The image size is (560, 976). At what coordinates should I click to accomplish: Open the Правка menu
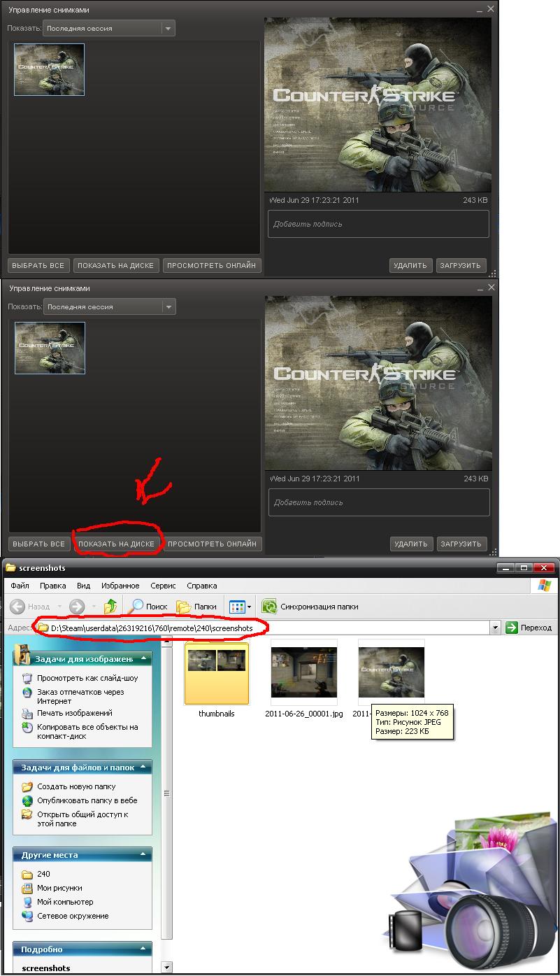coord(53,586)
